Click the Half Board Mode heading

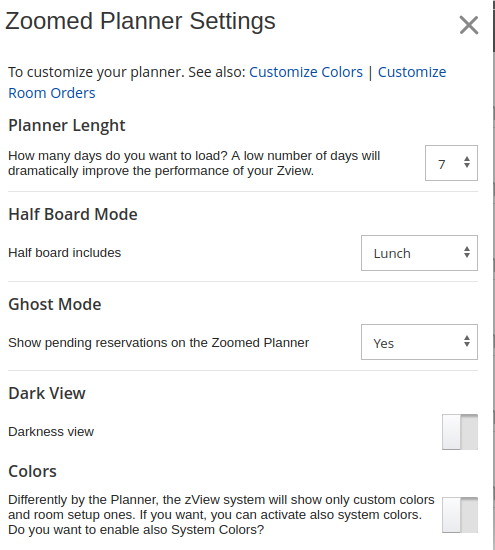[x=73, y=214]
